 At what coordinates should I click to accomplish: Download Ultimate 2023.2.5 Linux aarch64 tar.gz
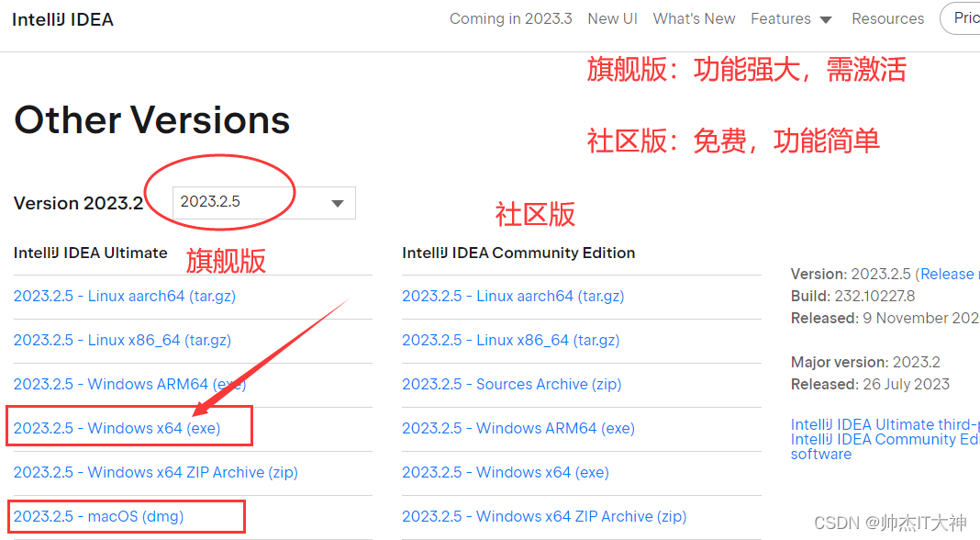pos(125,296)
